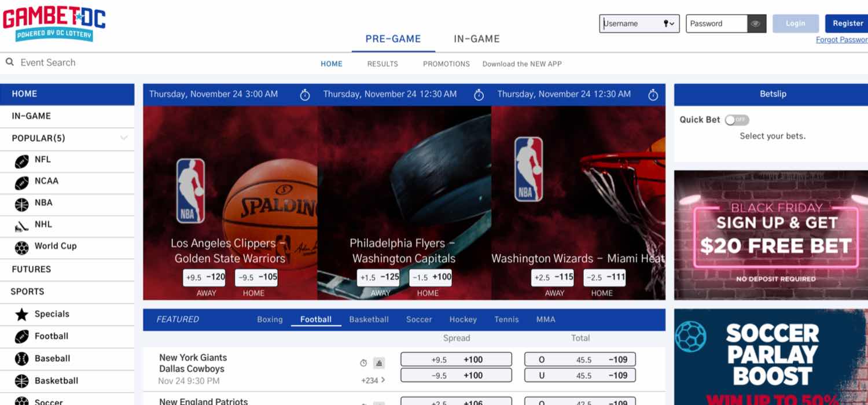Open the SPORTS section in the sidebar

67,292
